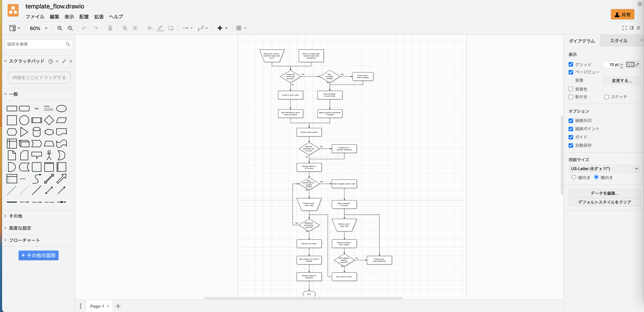Click the Undo icon in the toolbar
This screenshot has width=644, height=312.
point(85,28)
